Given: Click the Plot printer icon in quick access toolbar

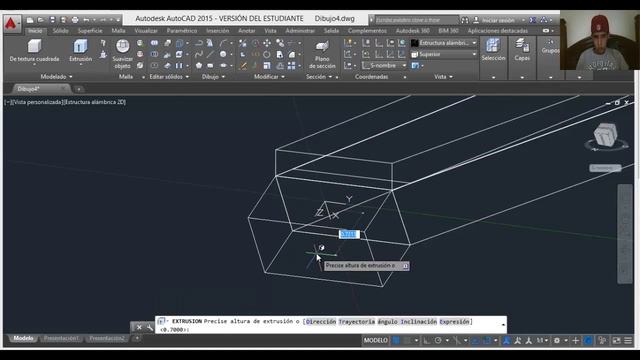Looking at the screenshot, I should click(75, 20).
